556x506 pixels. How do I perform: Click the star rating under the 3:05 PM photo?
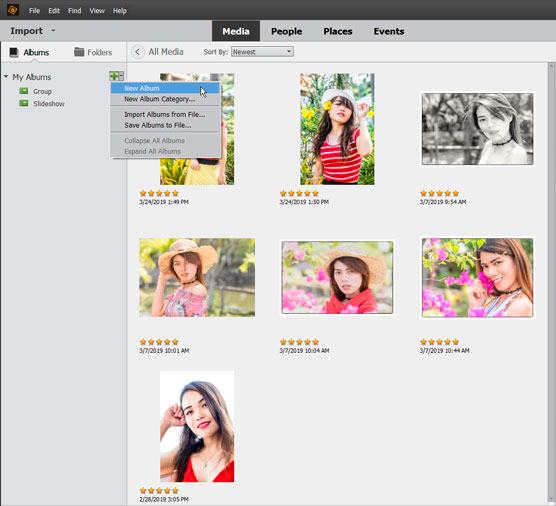159,490
